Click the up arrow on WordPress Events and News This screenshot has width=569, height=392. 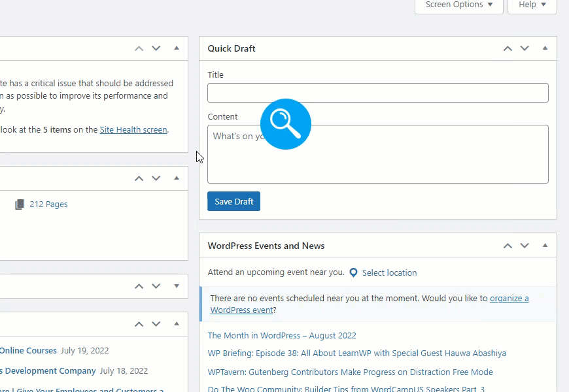tap(508, 245)
